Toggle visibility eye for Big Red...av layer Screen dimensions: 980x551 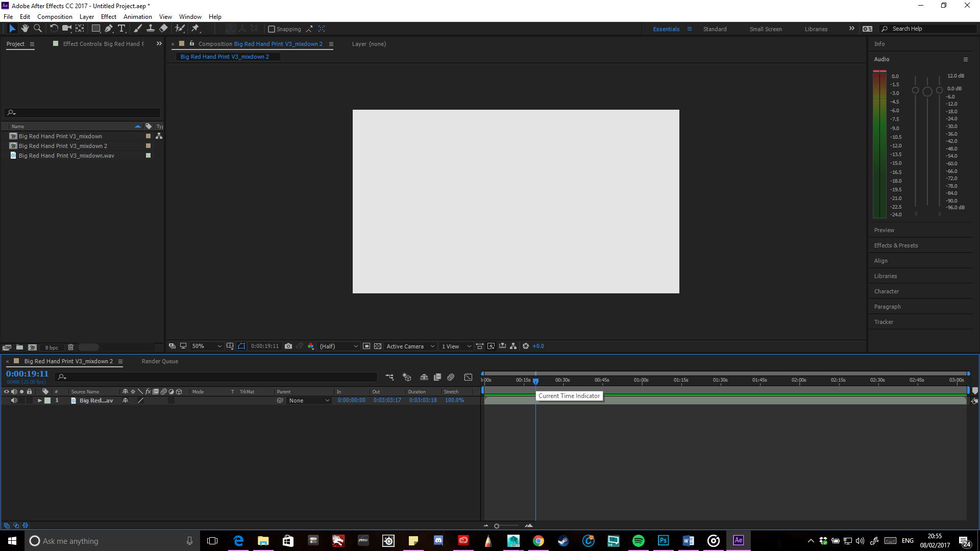pyautogui.click(x=6, y=400)
